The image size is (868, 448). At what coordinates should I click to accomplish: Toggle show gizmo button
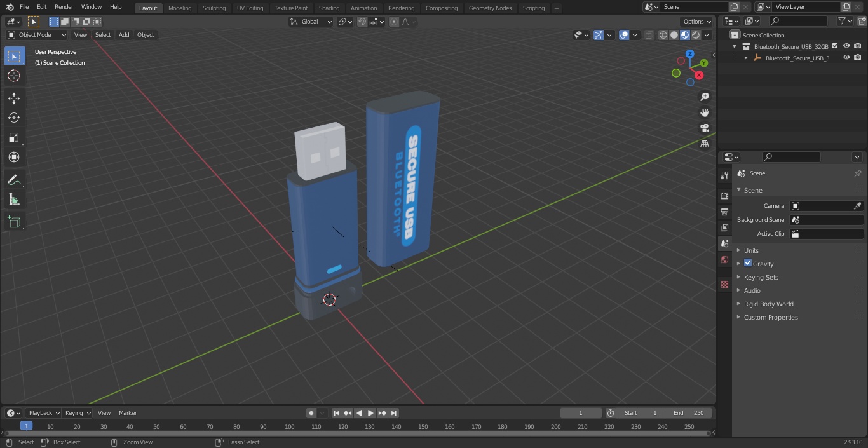[599, 35]
